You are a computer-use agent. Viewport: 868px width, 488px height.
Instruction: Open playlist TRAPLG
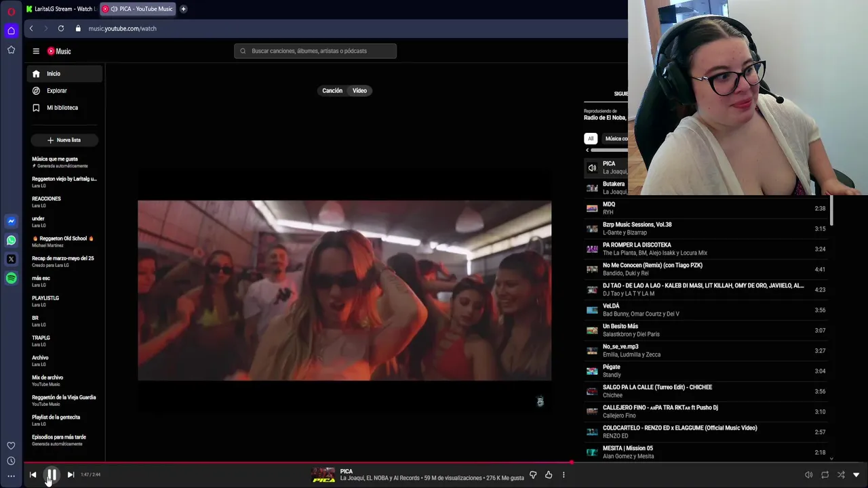coord(64,340)
